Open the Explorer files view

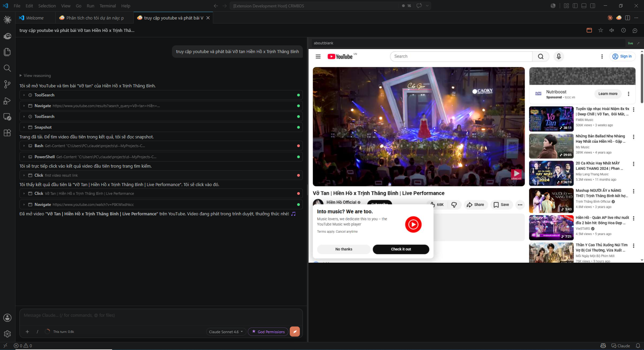click(x=7, y=52)
